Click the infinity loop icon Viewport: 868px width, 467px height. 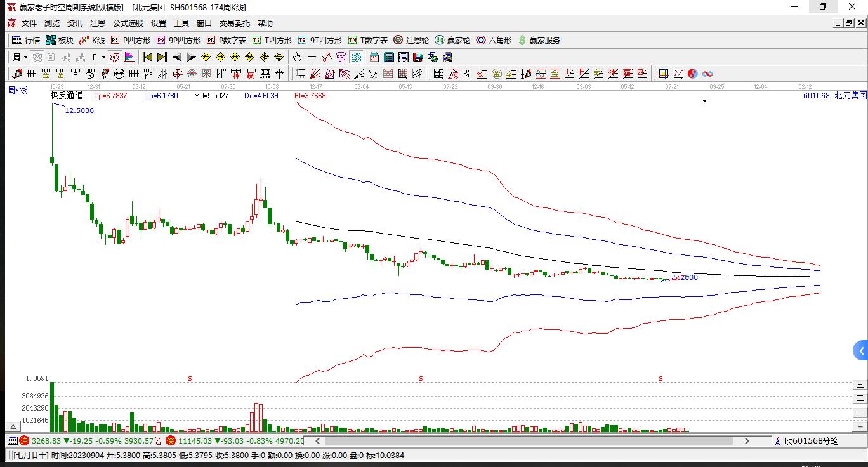click(x=707, y=74)
